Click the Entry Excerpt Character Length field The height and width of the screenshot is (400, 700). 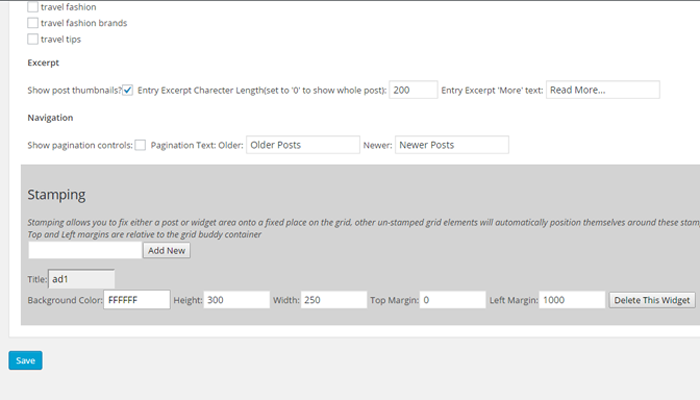(413, 90)
